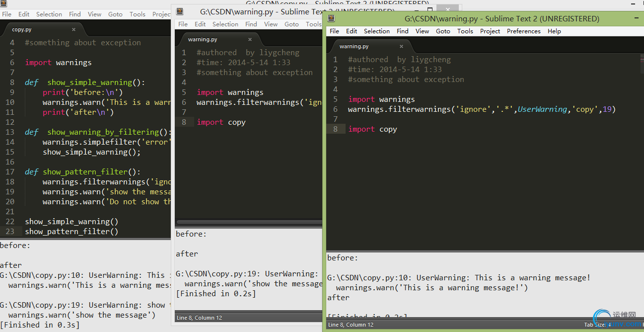Open the View menu in the front window

pos(423,31)
